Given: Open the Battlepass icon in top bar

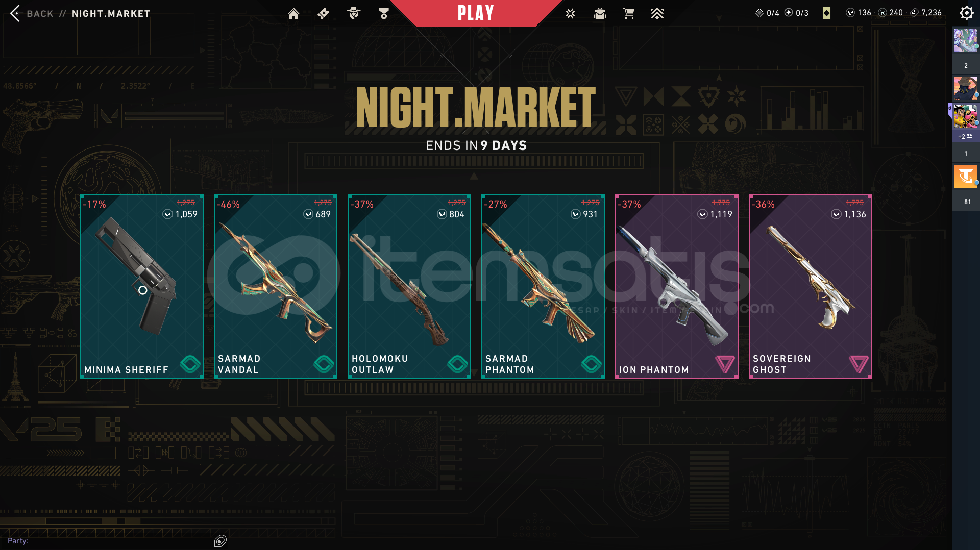Looking at the screenshot, I should click(x=323, y=14).
